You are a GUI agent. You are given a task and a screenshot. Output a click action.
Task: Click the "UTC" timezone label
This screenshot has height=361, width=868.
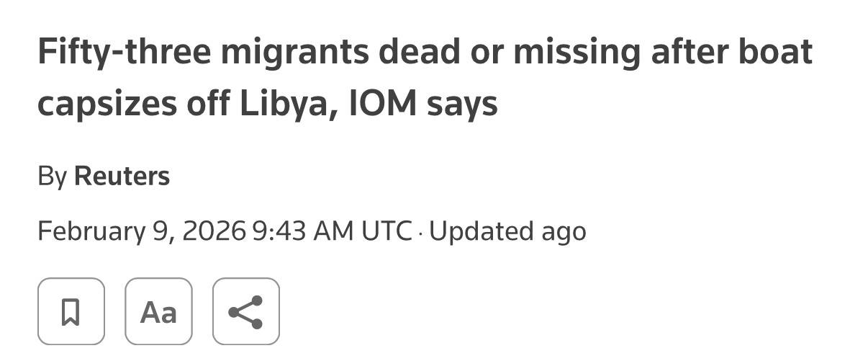pos(386,231)
